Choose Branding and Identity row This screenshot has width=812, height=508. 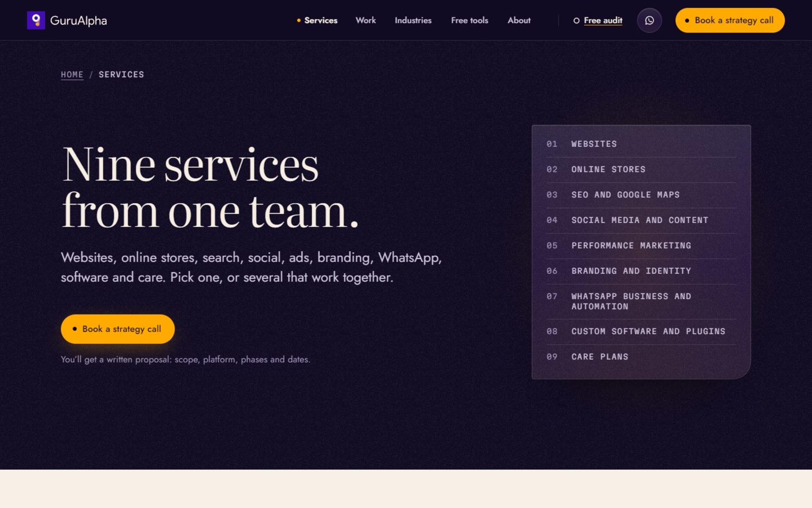click(x=641, y=271)
